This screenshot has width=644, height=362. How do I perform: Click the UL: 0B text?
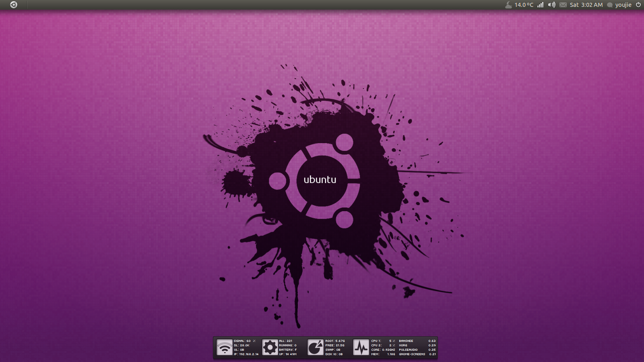239,350
